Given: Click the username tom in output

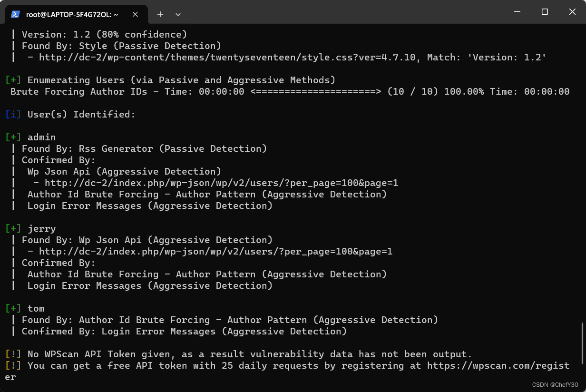Looking at the screenshot, I should [x=36, y=308].
